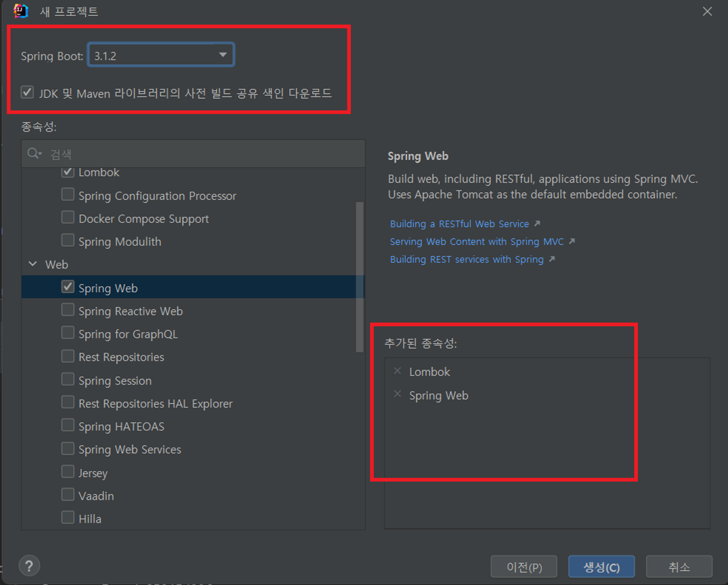This screenshot has height=585, width=728.
Task: Open the Serving Web Content with Spring MVC link
Action: point(476,242)
